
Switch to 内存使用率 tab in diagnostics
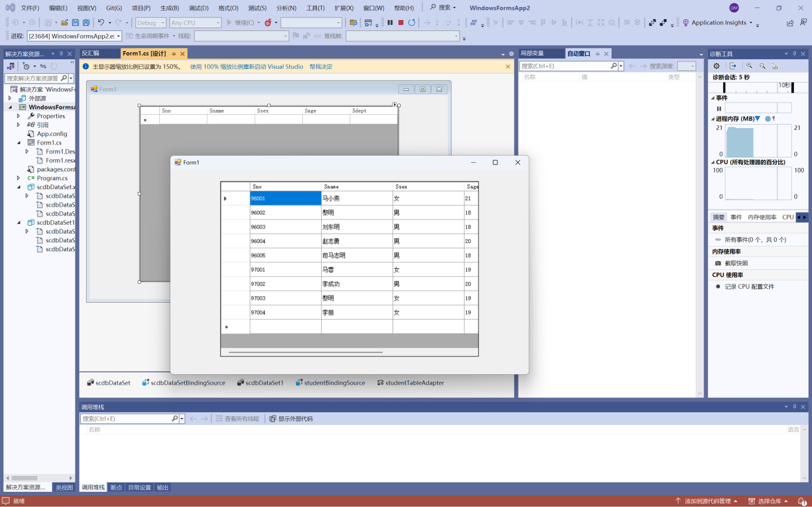click(762, 217)
